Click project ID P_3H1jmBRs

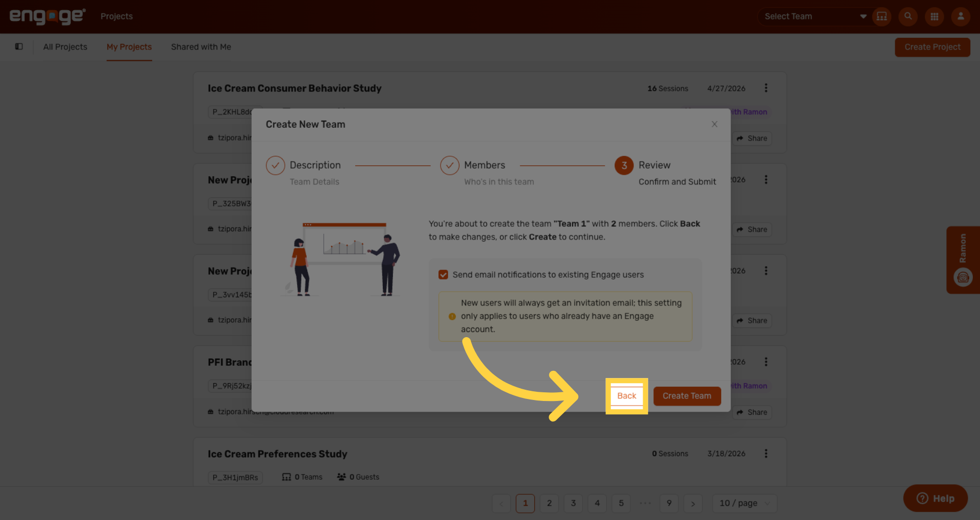click(x=235, y=478)
